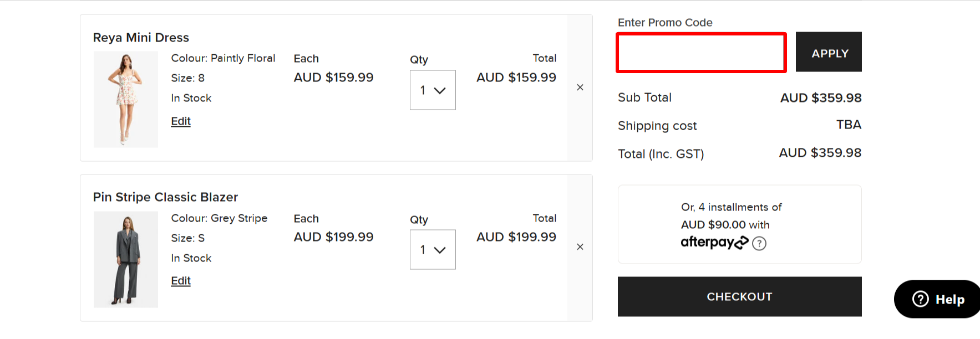Click the CHECKOUT button

tap(739, 296)
